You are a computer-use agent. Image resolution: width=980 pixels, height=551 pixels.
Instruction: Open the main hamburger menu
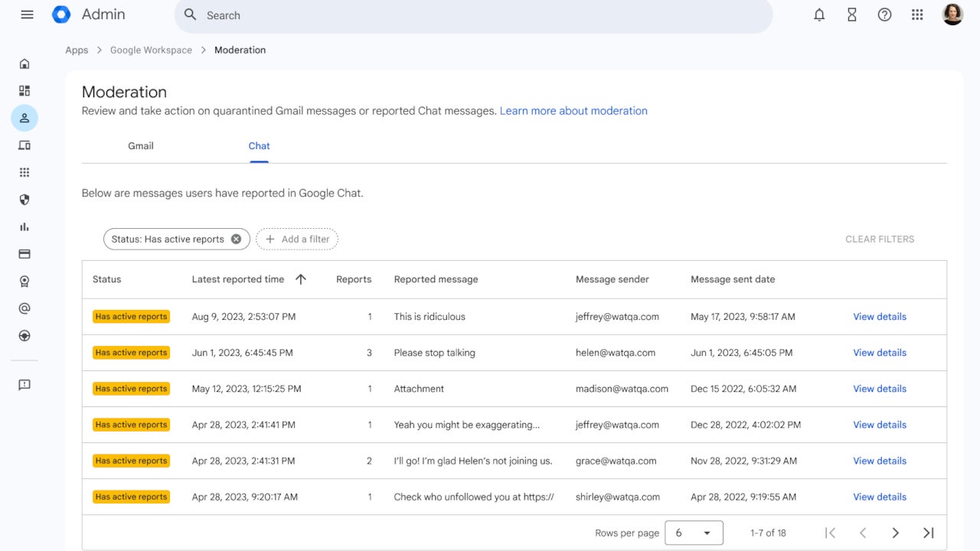pyautogui.click(x=27, y=15)
